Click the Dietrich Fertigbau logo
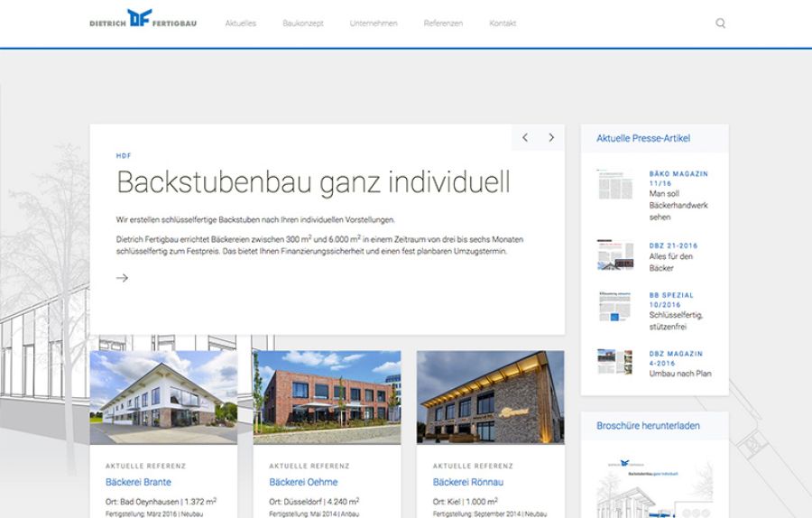This screenshot has height=518, width=812. (x=143, y=18)
